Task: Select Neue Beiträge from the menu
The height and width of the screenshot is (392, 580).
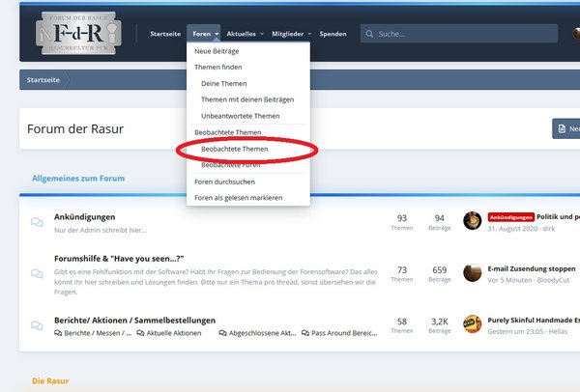Action: (217, 50)
